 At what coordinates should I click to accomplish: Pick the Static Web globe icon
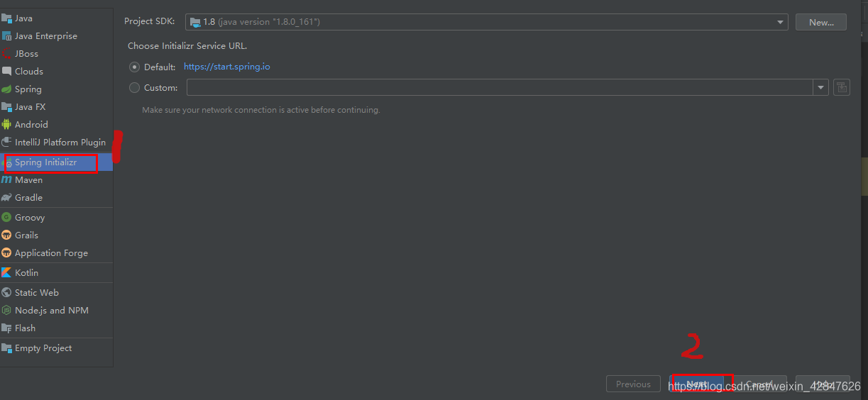6,293
